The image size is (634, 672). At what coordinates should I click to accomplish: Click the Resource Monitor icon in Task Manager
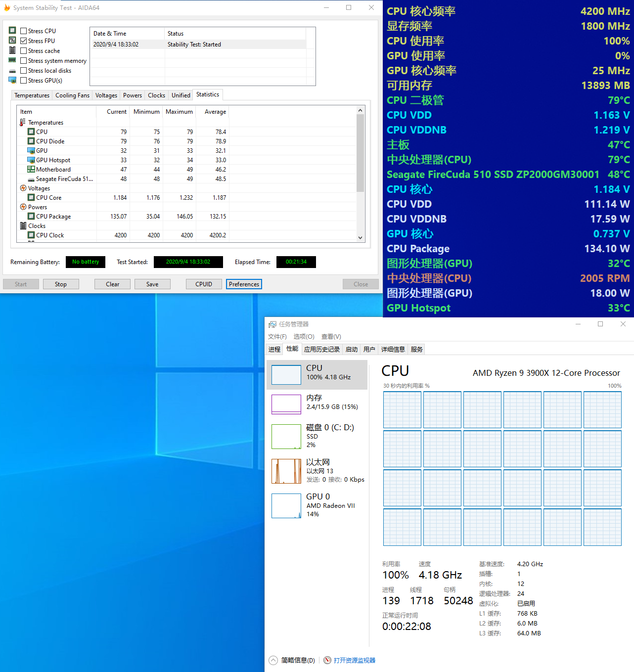coord(327,660)
